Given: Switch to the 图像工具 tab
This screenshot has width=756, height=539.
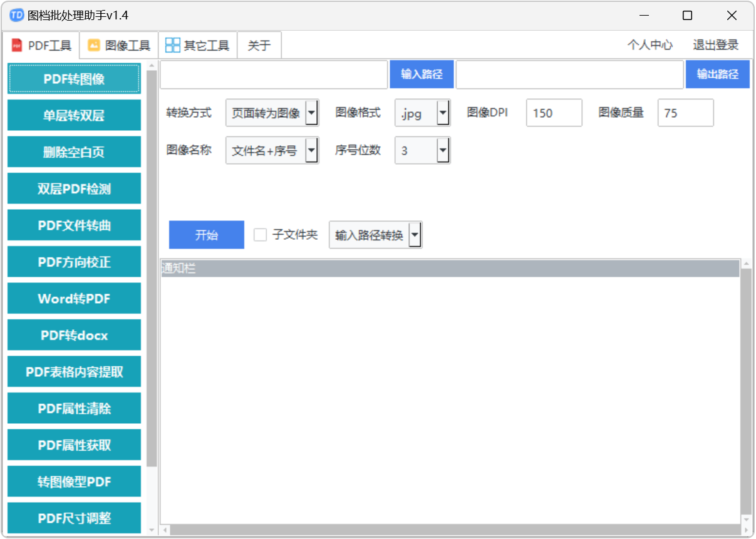Looking at the screenshot, I should click(119, 46).
